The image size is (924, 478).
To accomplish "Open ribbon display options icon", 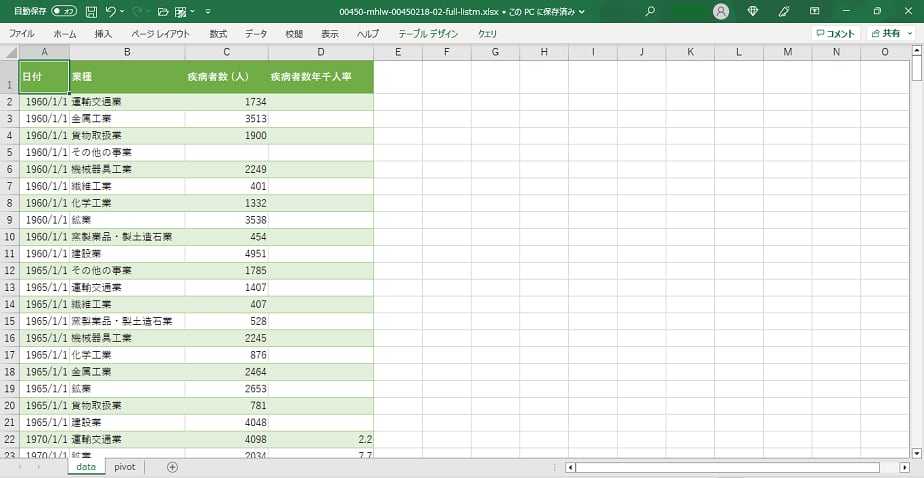I will [815, 11].
